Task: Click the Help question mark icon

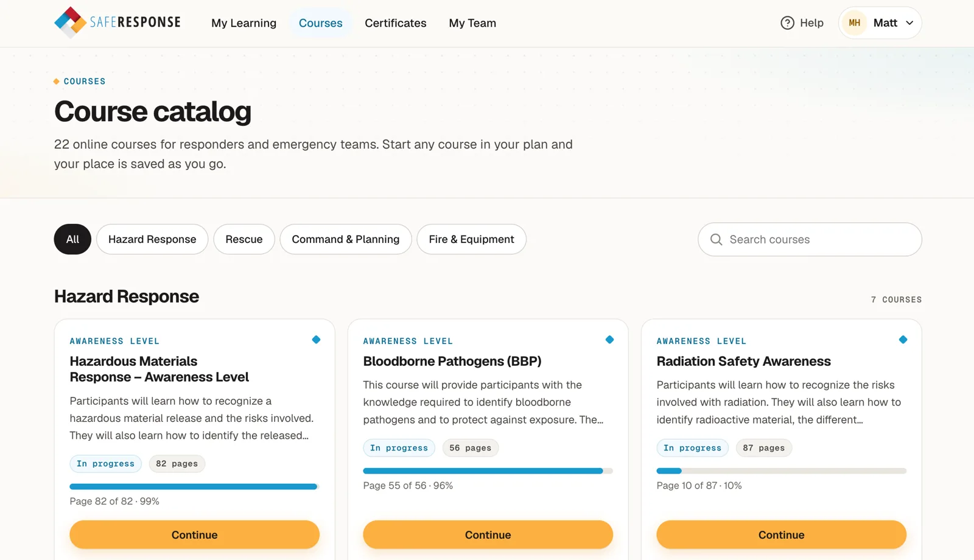Action: (787, 23)
